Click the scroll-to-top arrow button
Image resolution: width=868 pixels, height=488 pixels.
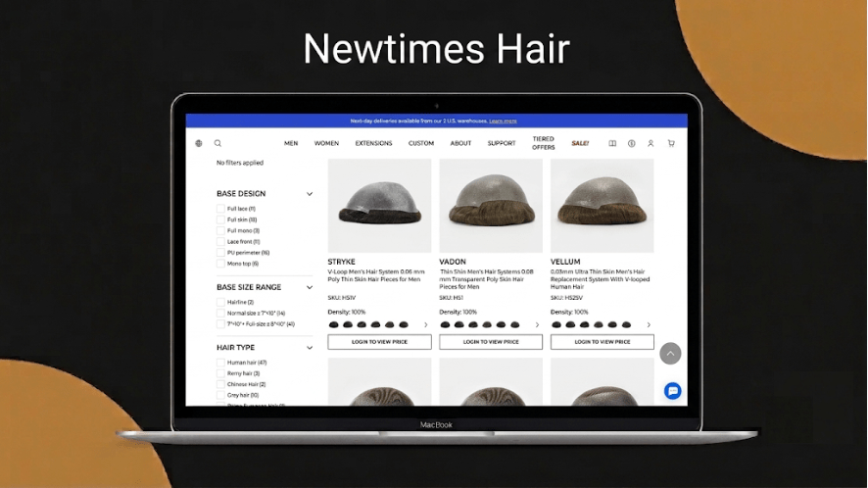pos(670,354)
